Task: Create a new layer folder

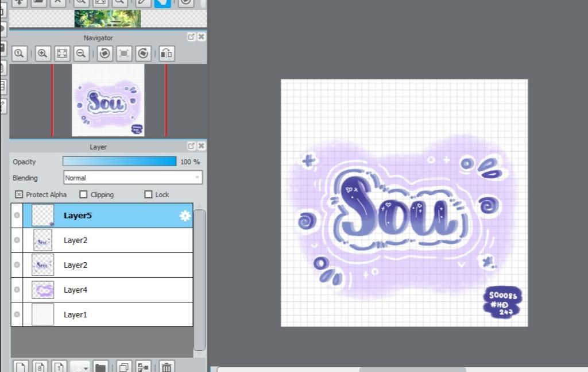Action: (x=100, y=366)
